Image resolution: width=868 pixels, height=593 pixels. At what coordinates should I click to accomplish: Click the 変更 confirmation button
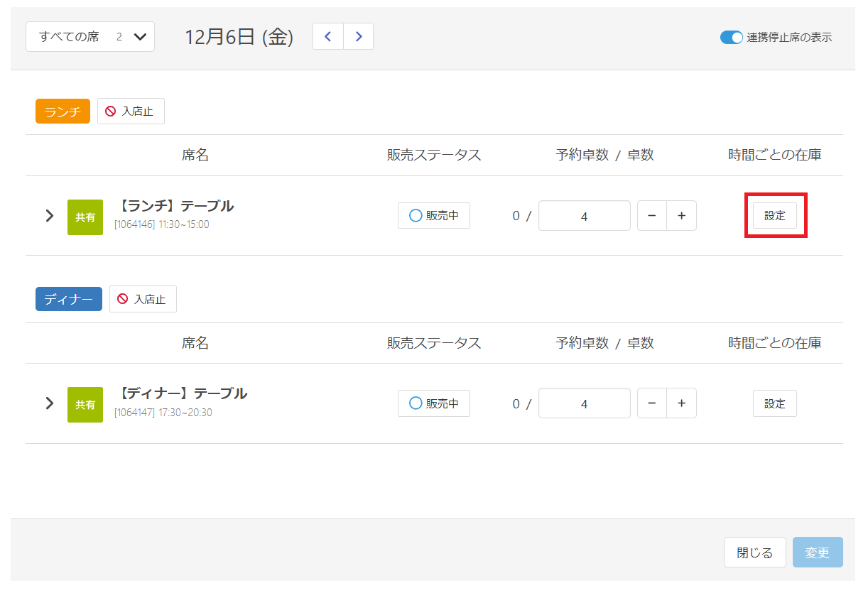coord(818,552)
